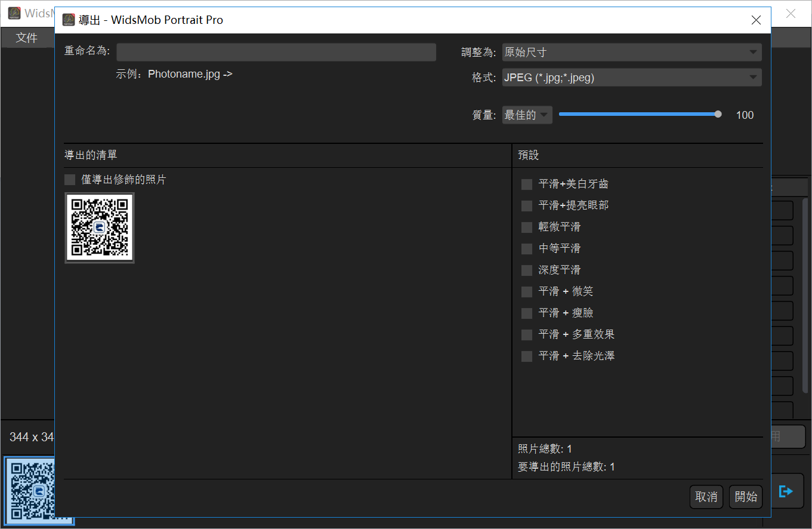The image size is (812, 529).
Task: Enable the 平滑 + 去除光澤 preset
Action: pyautogui.click(x=527, y=356)
